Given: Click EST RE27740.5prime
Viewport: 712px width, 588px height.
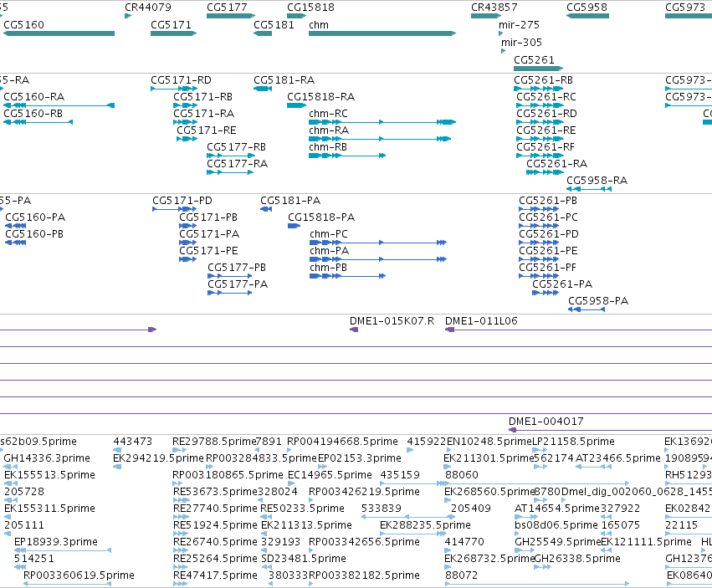Looking at the screenshot, I should 215,508.
